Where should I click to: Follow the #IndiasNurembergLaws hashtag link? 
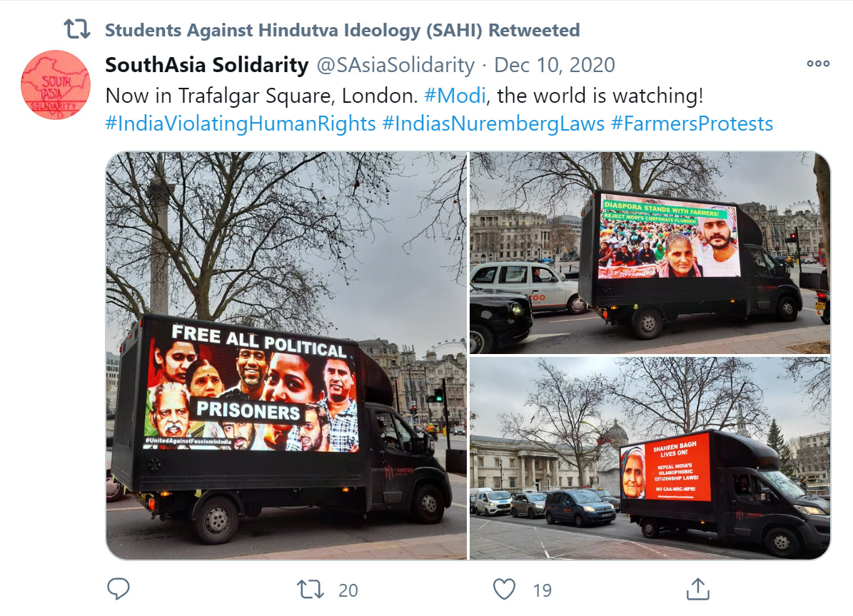tap(493, 123)
